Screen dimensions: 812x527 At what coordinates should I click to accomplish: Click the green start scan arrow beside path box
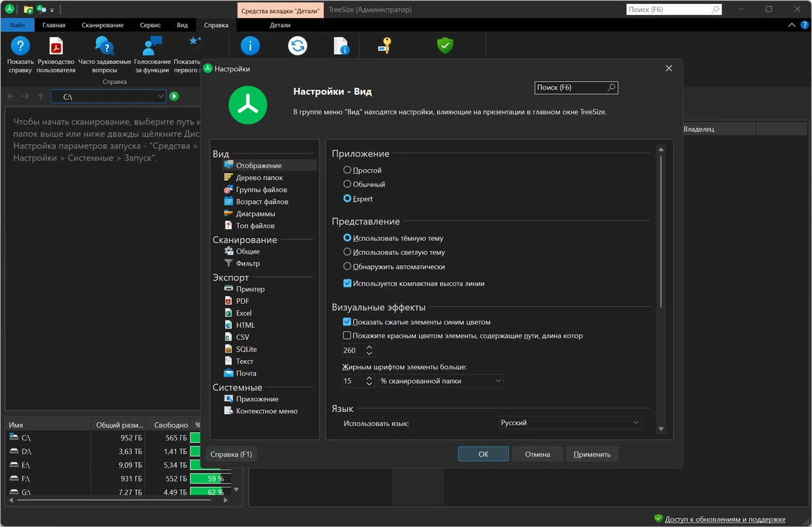(x=174, y=97)
